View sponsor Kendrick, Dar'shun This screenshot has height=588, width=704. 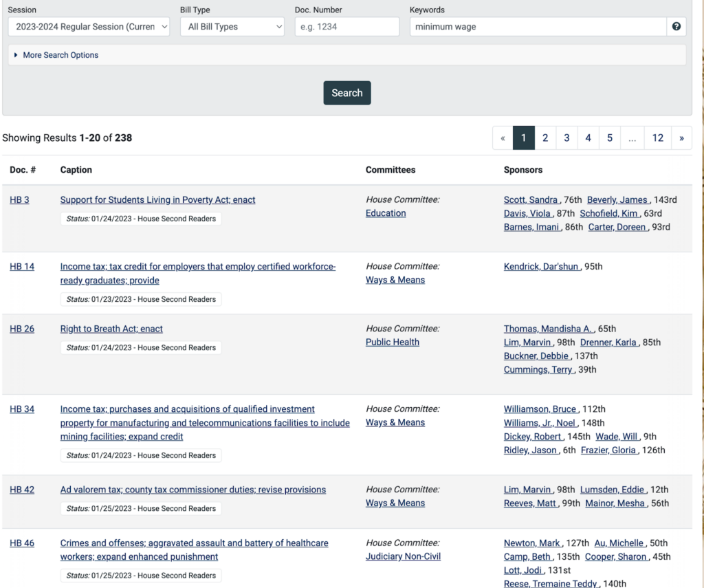click(541, 267)
